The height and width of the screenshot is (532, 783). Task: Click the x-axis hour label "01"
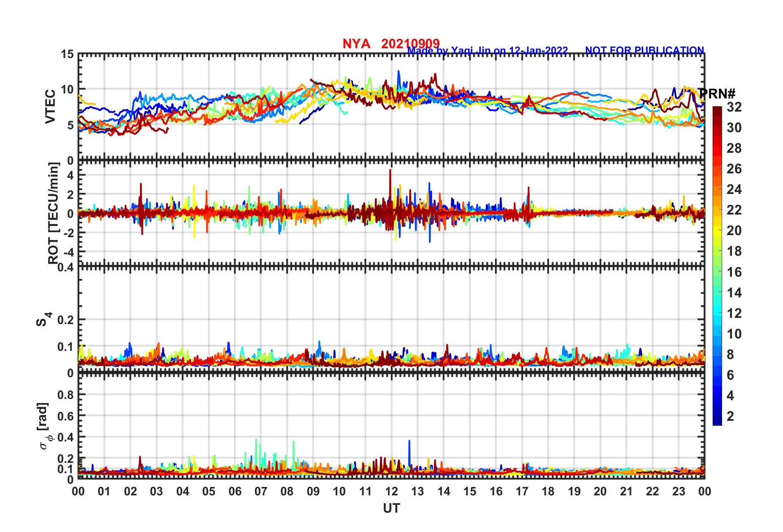coord(104,491)
